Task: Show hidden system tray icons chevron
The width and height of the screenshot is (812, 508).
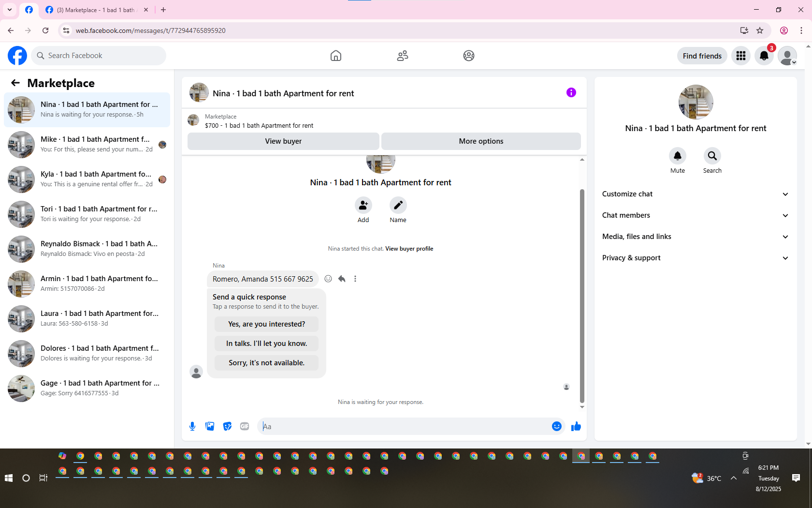Action: 734,478
